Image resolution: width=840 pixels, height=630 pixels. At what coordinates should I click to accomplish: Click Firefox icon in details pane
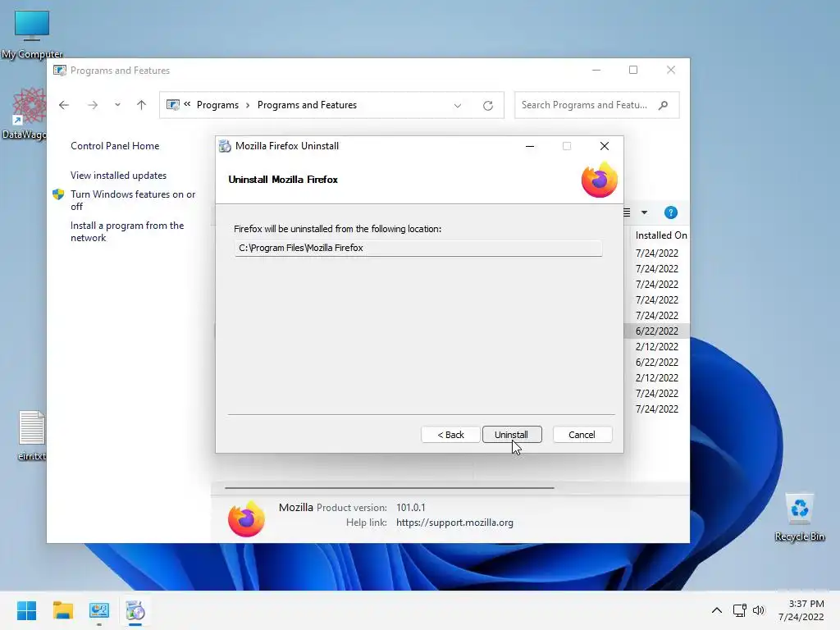(x=246, y=518)
